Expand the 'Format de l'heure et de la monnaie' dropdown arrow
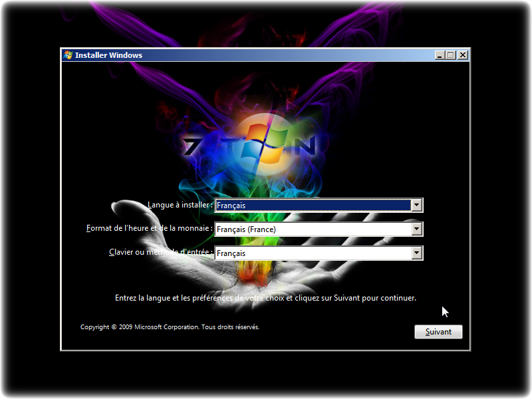532x399 pixels. [417, 229]
